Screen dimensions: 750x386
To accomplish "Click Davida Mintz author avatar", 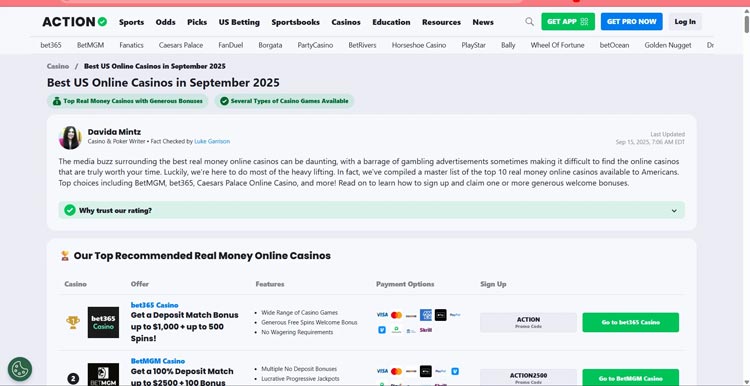I will click(x=70, y=138).
